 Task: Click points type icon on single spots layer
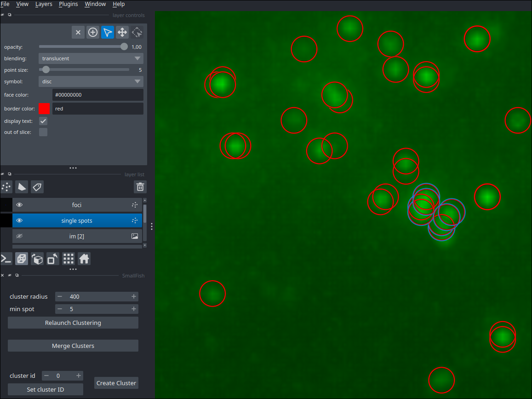[x=135, y=220]
